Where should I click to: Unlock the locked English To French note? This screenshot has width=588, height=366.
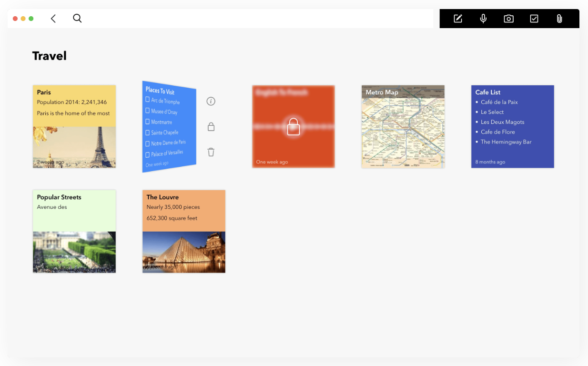click(x=293, y=126)
